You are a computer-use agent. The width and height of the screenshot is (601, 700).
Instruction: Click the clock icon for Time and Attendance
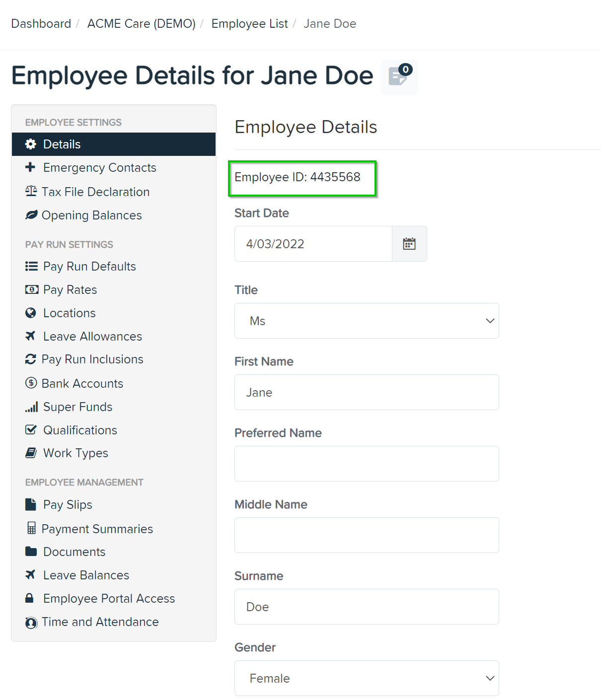coord(31,623)
